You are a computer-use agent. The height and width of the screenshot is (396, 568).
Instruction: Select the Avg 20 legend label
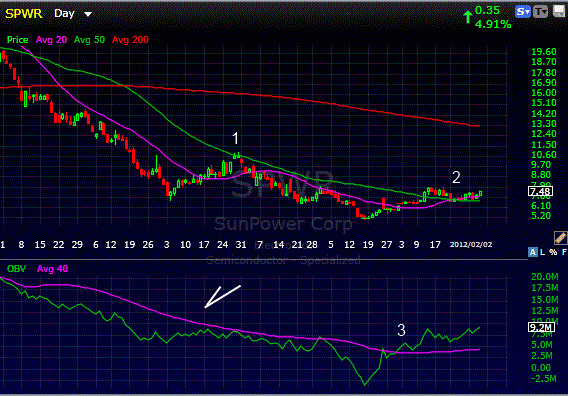point(51,40)
